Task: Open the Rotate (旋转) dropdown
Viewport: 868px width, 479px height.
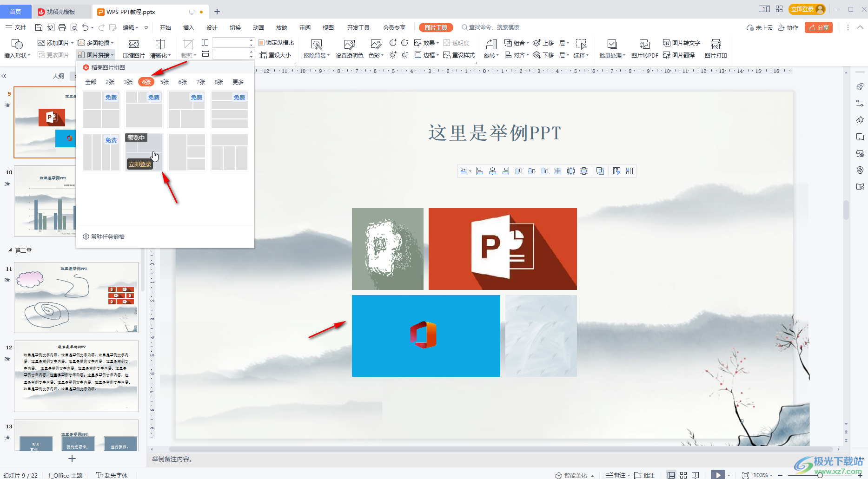Action: (x=491, y=49)
